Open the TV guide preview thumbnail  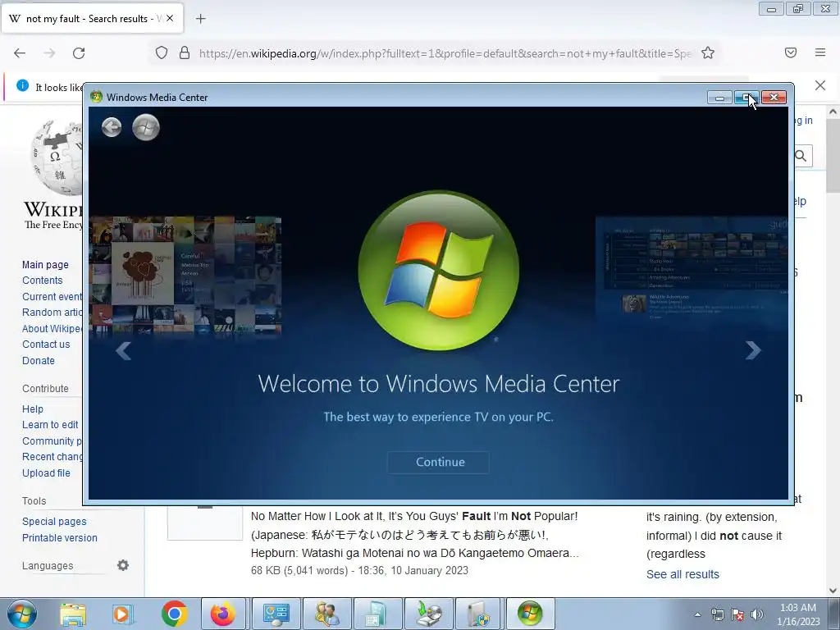coord(692,271)
